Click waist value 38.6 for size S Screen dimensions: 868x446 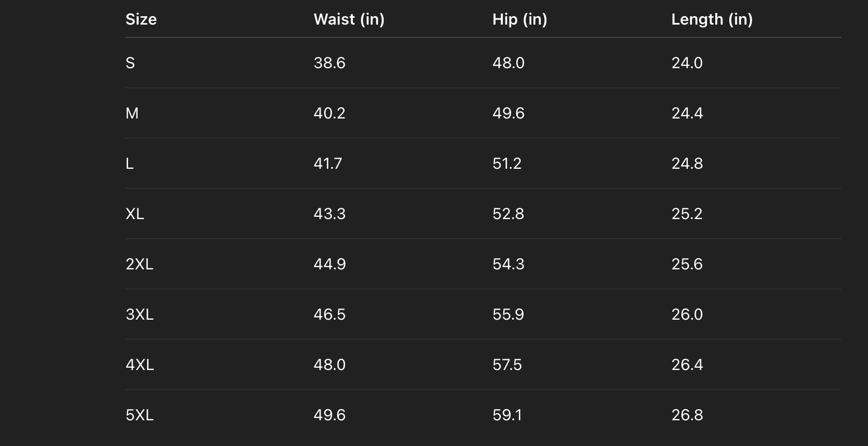point(329,63)
